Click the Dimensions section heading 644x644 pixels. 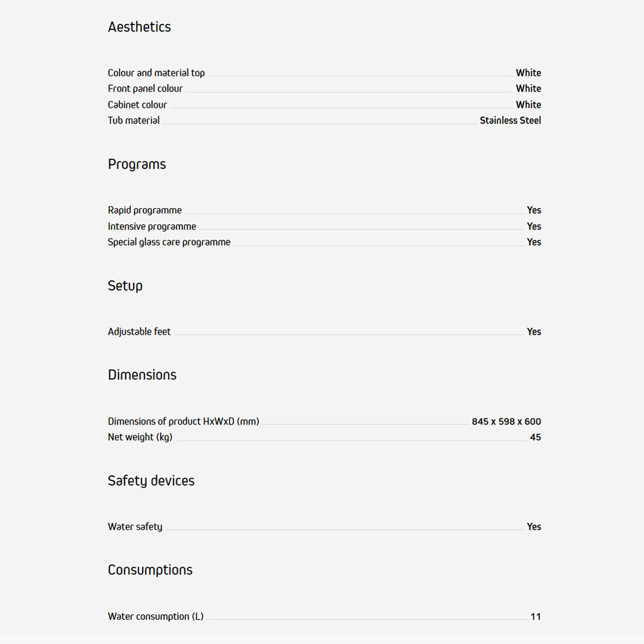coord(142,375)
